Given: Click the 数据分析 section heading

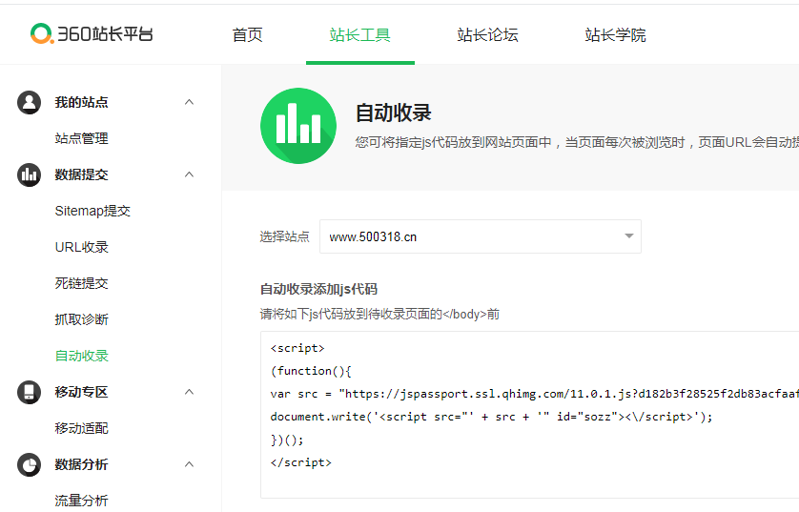Looking at the screenshot, I should 82,465.
